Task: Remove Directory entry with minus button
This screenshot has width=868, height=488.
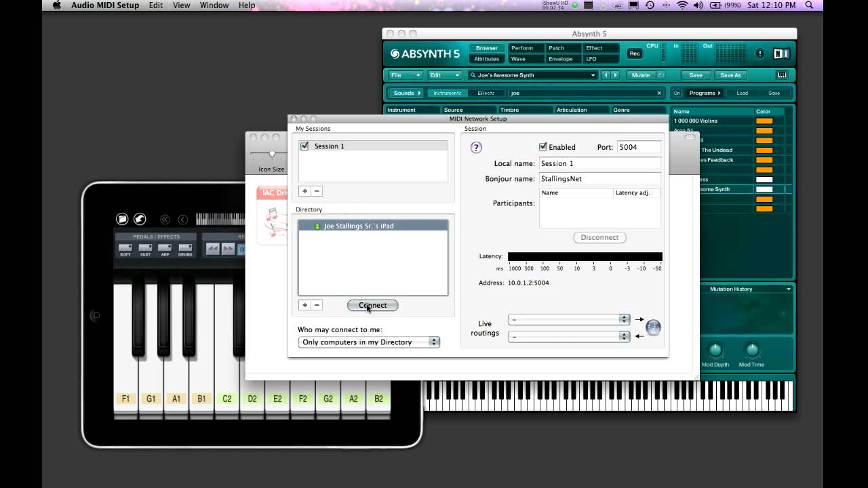Action: (317, 305)
